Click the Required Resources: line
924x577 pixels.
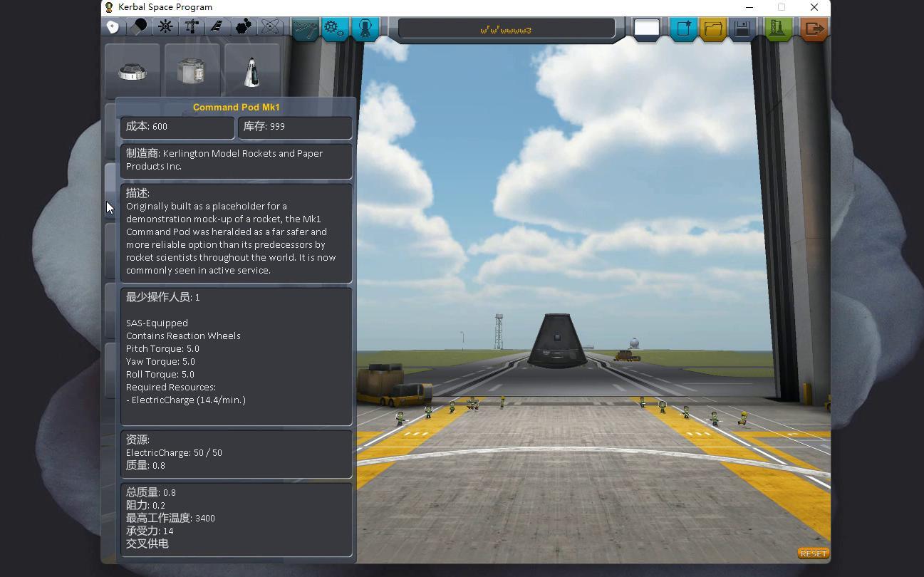click(x=171, y=387)
